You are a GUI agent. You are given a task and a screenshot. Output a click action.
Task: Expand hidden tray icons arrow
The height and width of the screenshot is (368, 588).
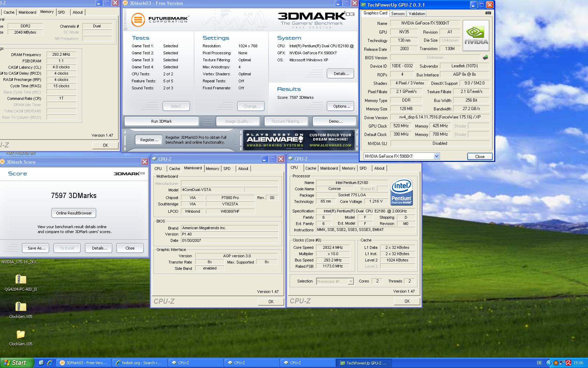pos(549,363)
